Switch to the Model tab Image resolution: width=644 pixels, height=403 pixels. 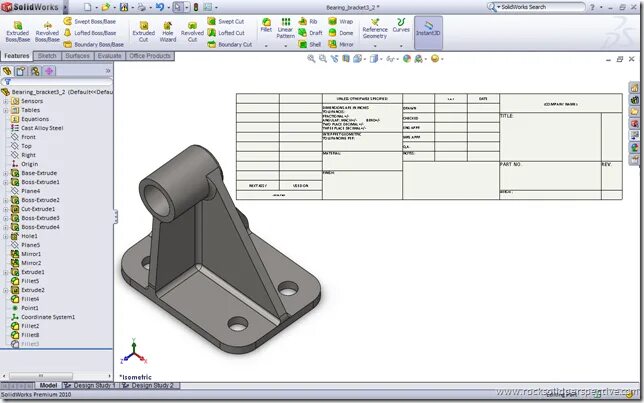48,385
